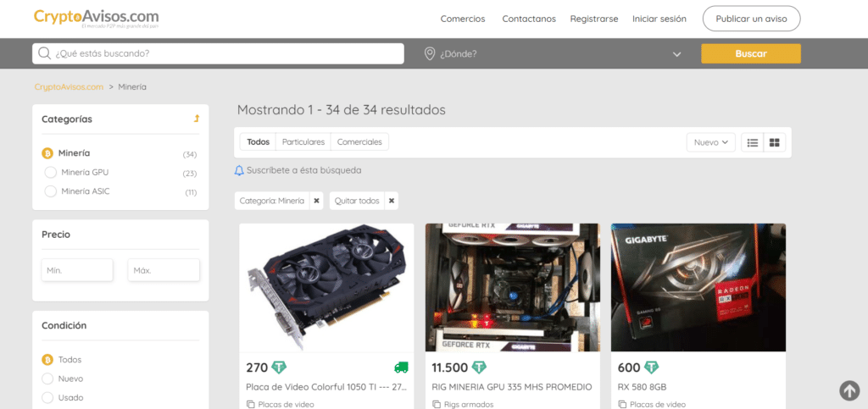
Task: Expand the ¿Dónde? location dropdown
Action: pos(676,54)
